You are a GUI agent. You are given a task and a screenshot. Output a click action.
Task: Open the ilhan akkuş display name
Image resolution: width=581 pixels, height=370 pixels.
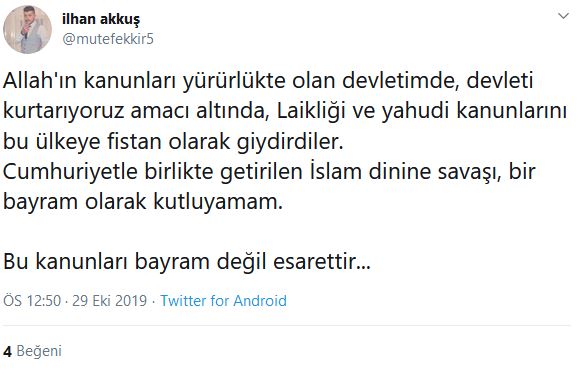[101, 20]
